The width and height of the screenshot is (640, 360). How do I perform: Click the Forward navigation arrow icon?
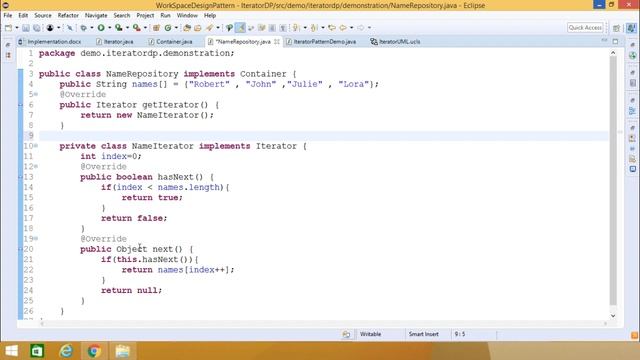[x=361, y=28]
